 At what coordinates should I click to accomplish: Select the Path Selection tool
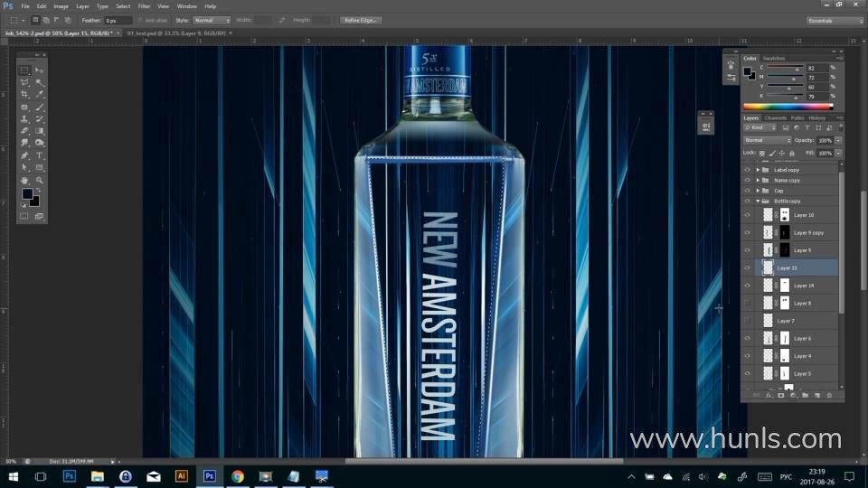[24, 168]
